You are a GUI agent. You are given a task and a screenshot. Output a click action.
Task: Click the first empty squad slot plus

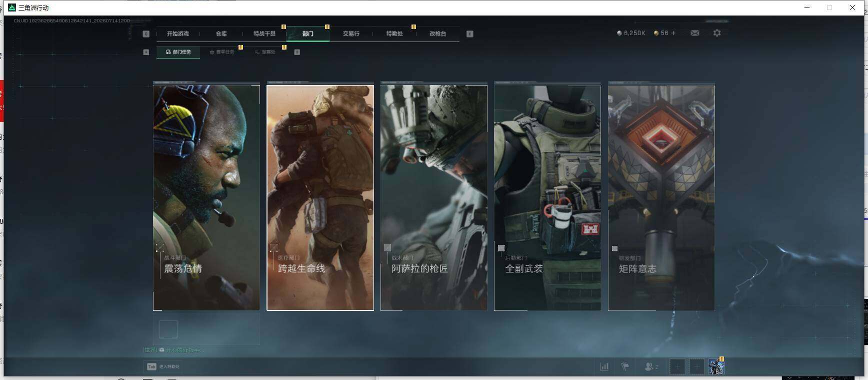tap(677, 366)
